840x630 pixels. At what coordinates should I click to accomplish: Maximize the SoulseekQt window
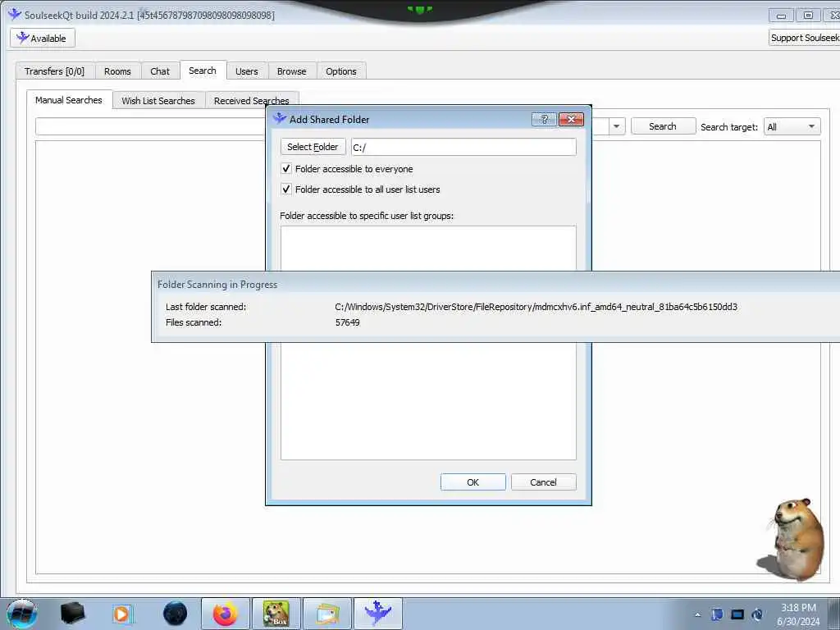pos(808,16)
